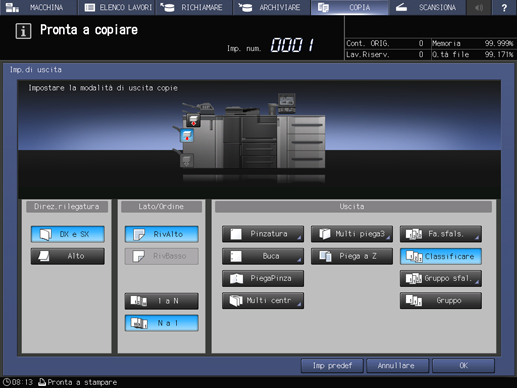Open help with the question mark

pos(504,7)
